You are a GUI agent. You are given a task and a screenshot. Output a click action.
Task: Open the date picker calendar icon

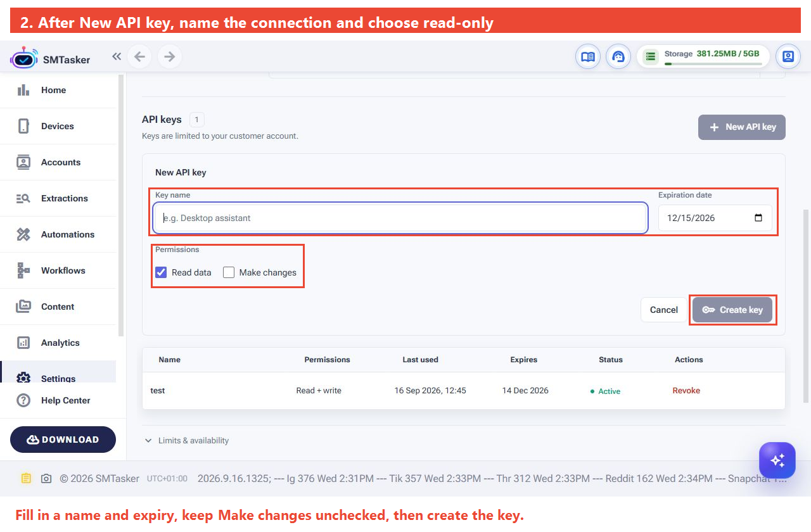click(758, 218)
